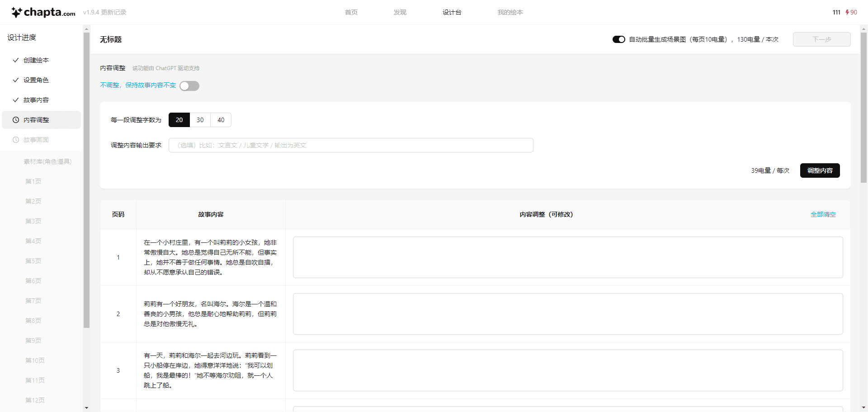Click clock icon beside 内容调整 step
The height and width of the screenshot is (412, 868).
click(x=16, y=120)
